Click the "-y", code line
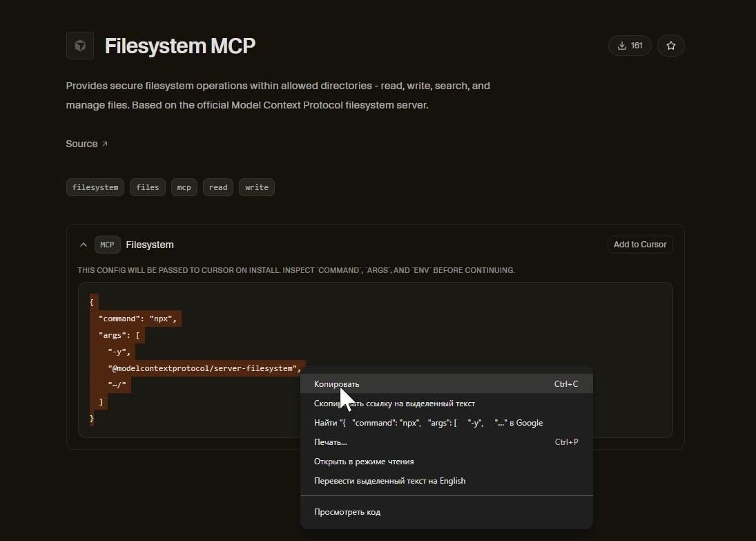This screenshot has width=756, height=541. pyautogui.click(x=119, y=352)
